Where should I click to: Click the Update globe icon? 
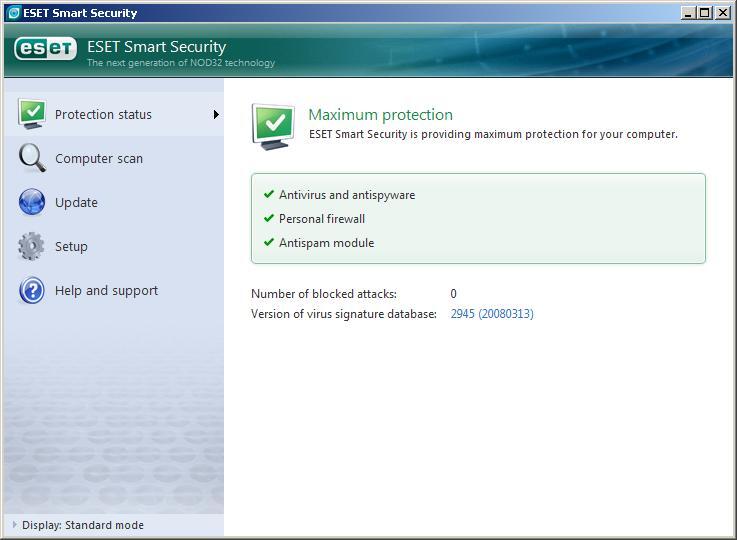[x=32, y=202]
